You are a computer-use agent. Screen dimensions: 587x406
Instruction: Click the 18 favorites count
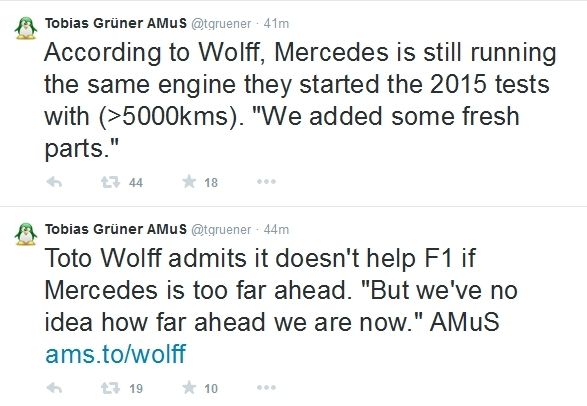click(x=211, y=183)
